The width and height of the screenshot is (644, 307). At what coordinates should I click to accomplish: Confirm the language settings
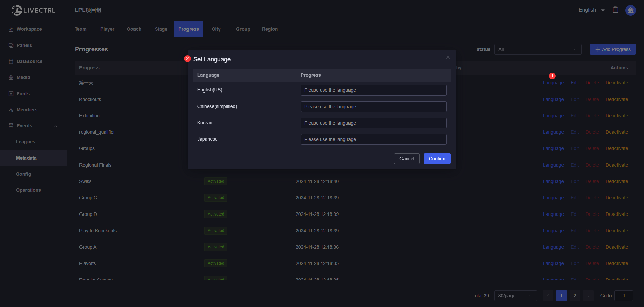437,159
